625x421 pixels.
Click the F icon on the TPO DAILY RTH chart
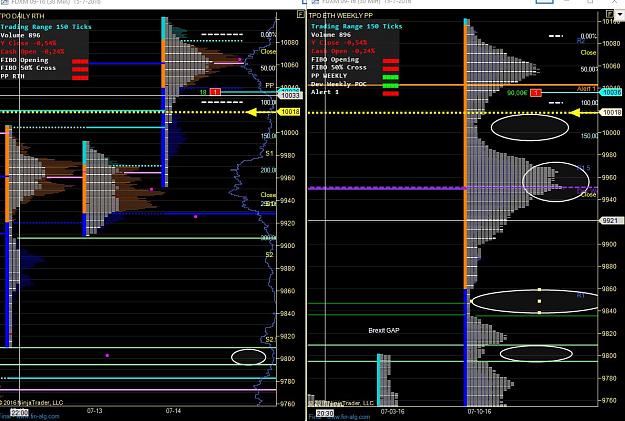tap(301, 14)
